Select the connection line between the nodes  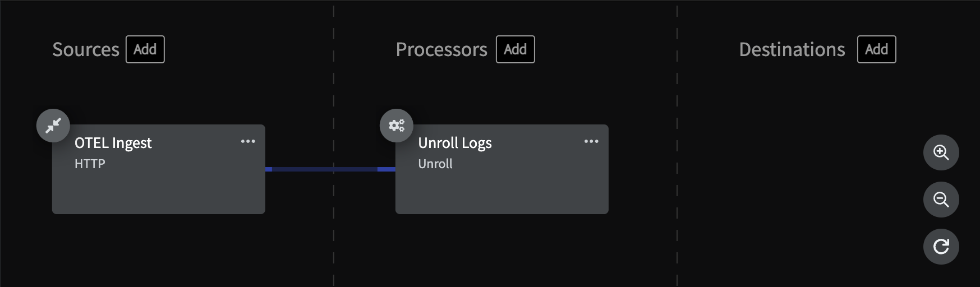click(x=330, y=169)
